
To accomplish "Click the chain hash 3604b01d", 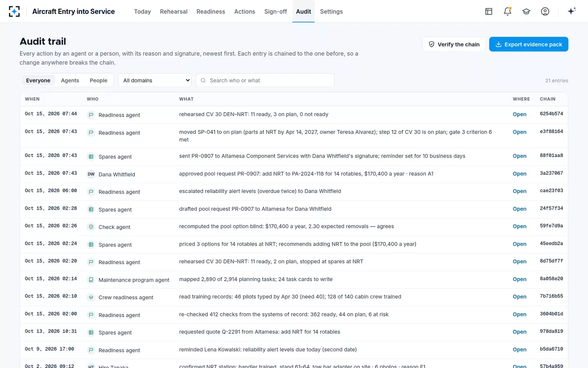I will click(x=551, y=314).
